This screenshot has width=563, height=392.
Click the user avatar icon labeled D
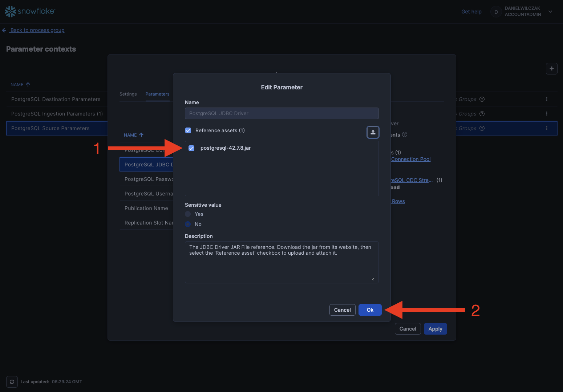coord(496,12)
